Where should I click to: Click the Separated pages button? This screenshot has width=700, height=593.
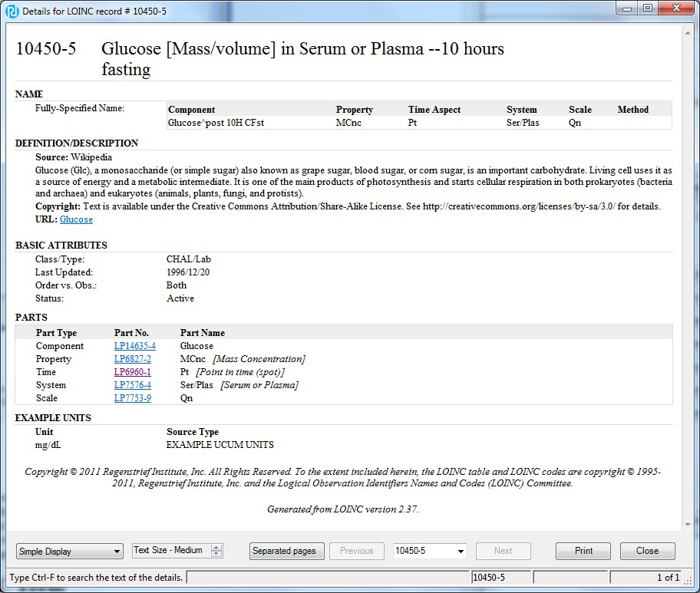286,551
